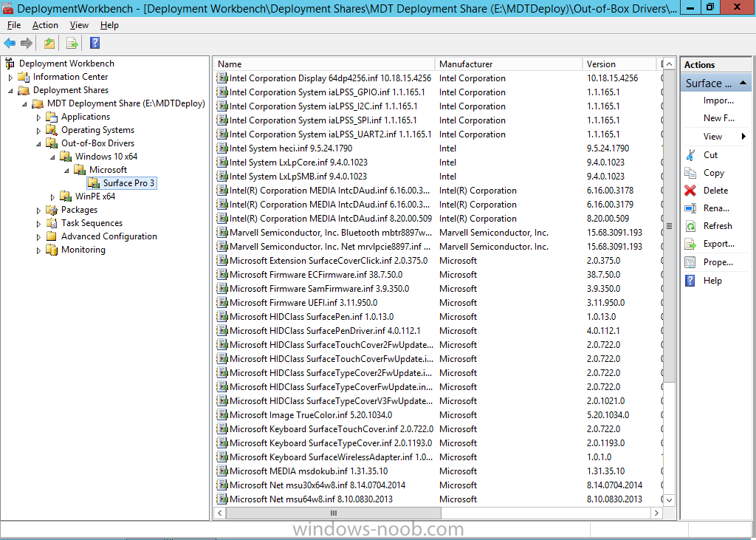Click the Packages node icon

tap(52, 210)
